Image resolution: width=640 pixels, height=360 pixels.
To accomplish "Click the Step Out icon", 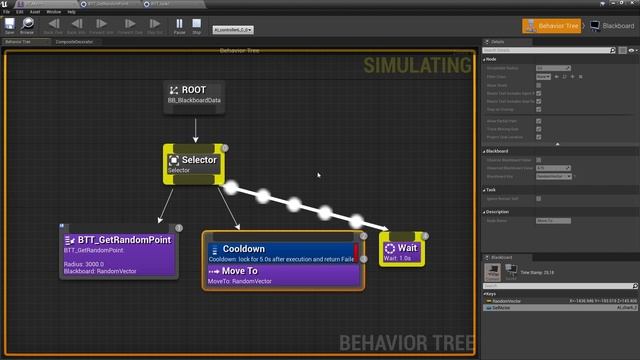I will click(155, 24).
